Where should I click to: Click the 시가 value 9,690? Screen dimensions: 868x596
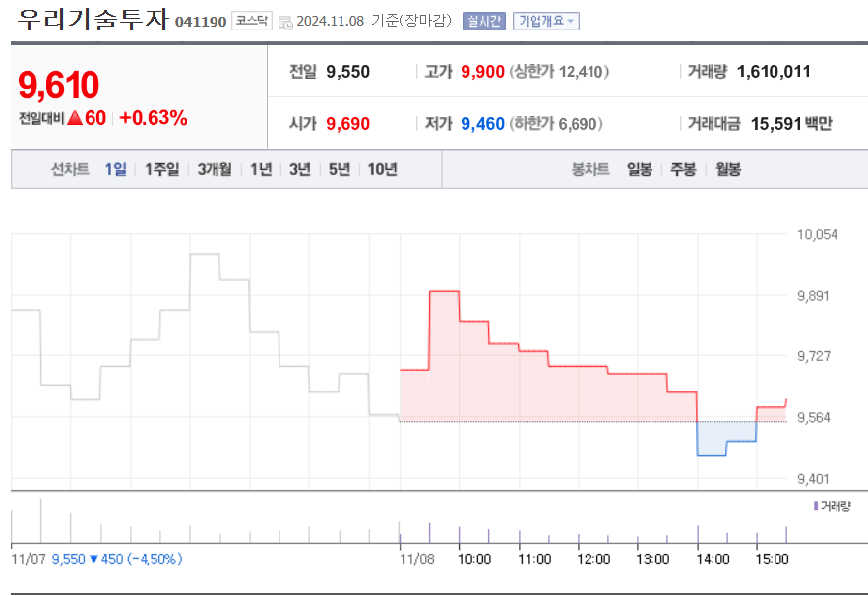pyautogui.click(x=347, y=124)
